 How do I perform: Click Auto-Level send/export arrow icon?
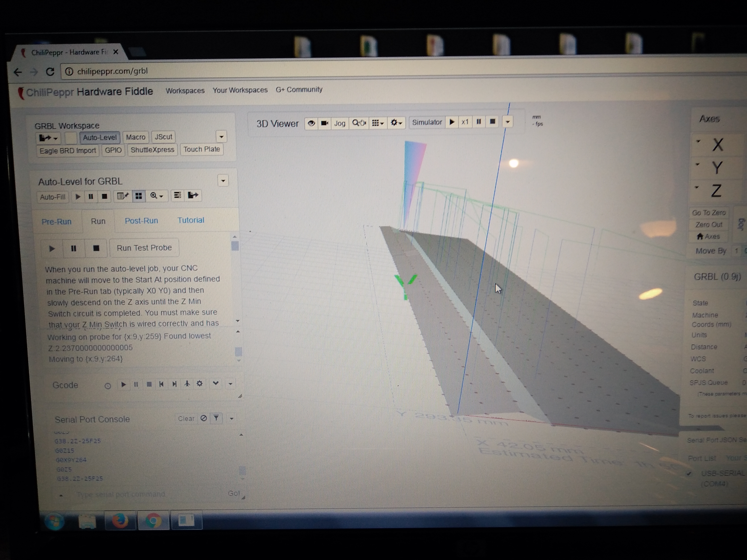(193, 195)
